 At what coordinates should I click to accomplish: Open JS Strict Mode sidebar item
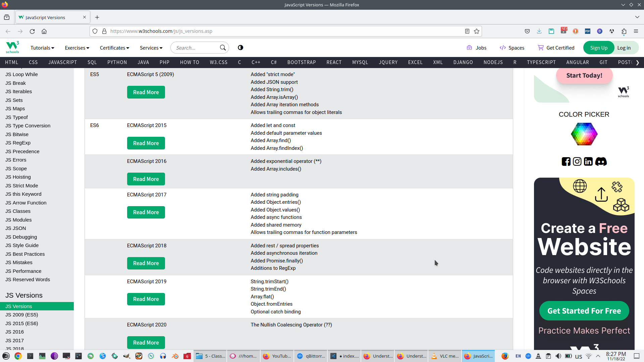21,186
